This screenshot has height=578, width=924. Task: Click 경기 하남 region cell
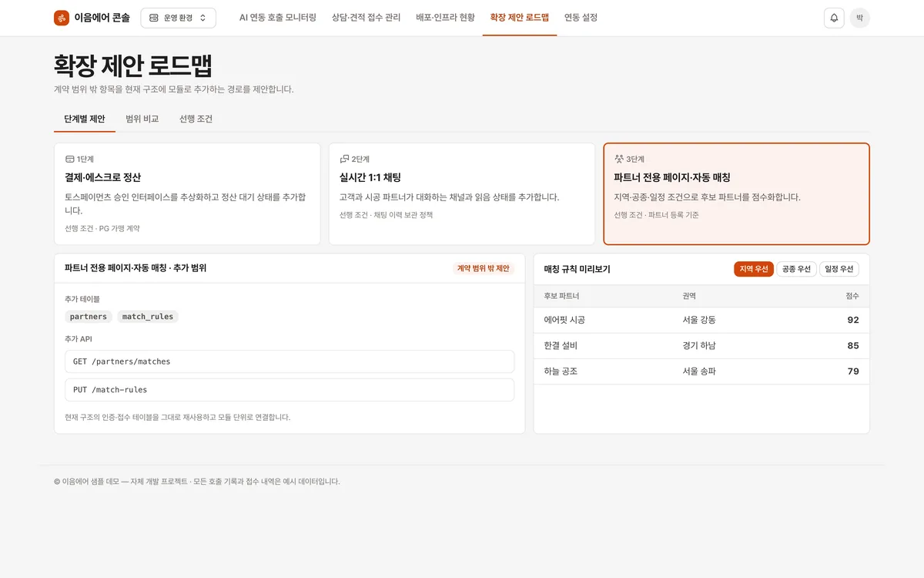pyautogui.click(x=698, y=345)
